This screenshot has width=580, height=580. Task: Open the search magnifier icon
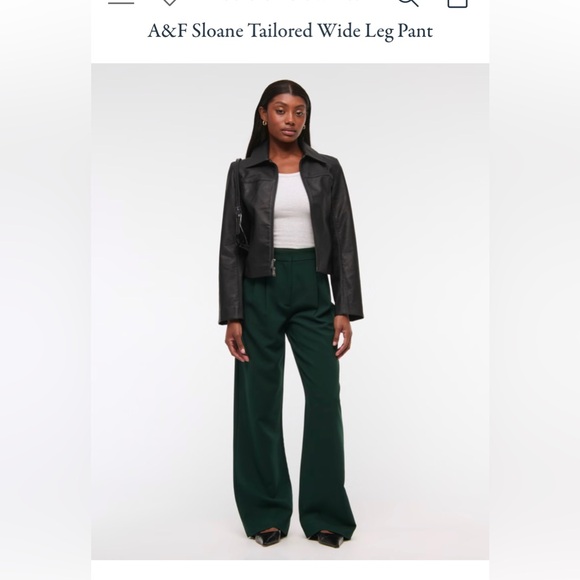pyautogui.click(x=408, y=3)
